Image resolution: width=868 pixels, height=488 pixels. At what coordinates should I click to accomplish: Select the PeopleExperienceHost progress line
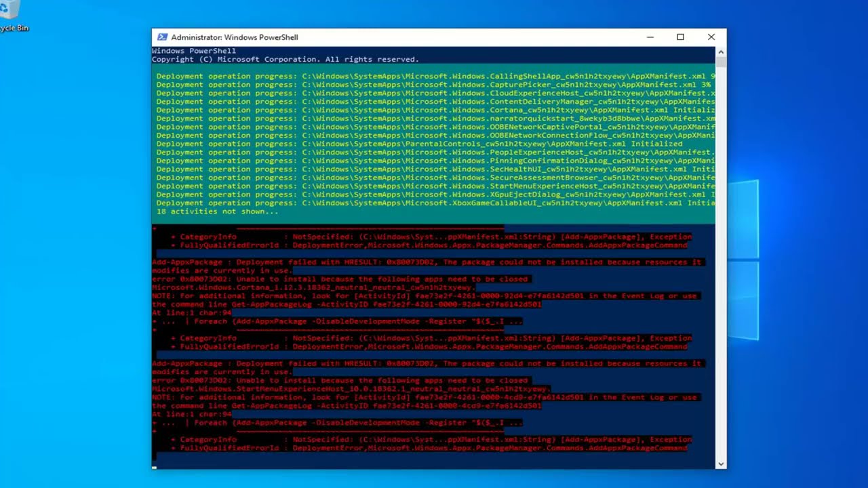(x=435, y=152)
